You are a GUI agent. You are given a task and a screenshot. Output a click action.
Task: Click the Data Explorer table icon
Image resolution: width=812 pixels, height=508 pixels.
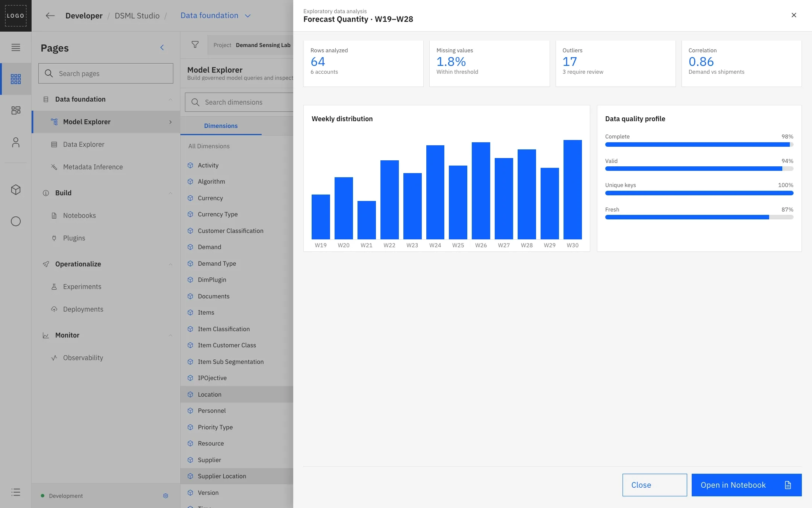[x=54, y=144]
